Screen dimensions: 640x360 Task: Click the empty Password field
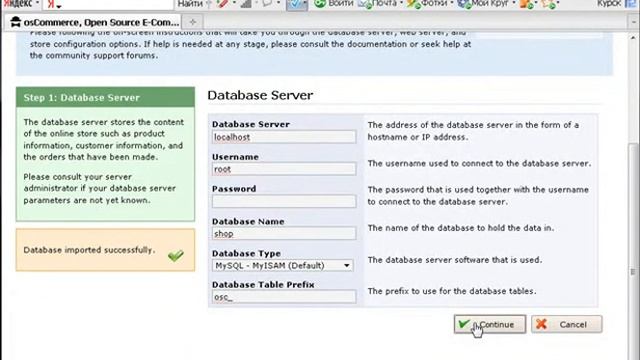(284, 201)
